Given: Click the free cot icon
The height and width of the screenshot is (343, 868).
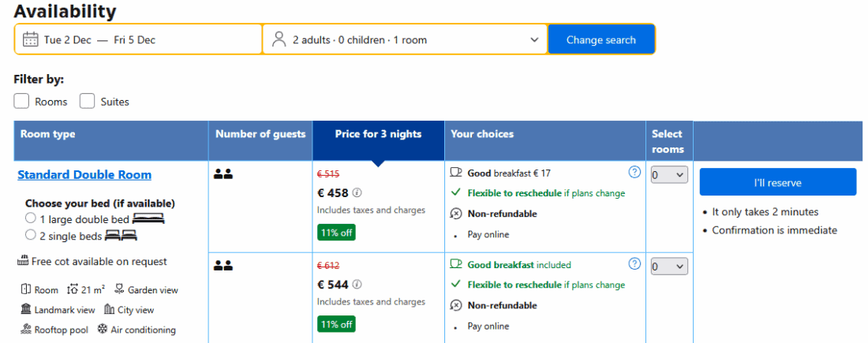Looking at the screenshot, I should pos(23,261).
